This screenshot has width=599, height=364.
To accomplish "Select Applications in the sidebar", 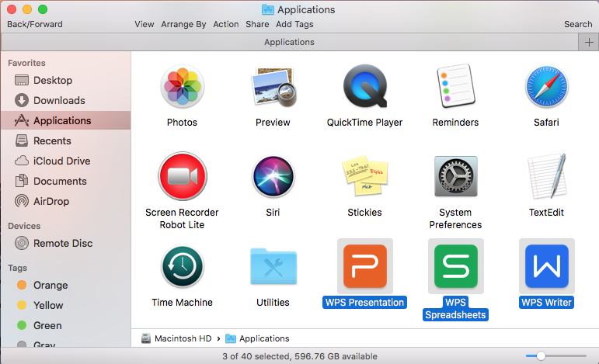I will pos(66,120).
